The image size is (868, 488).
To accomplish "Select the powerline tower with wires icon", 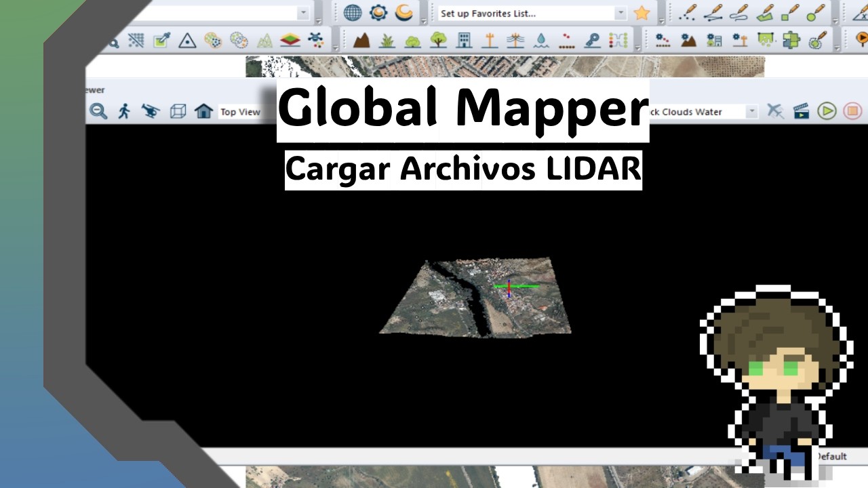I will point(515,40).
